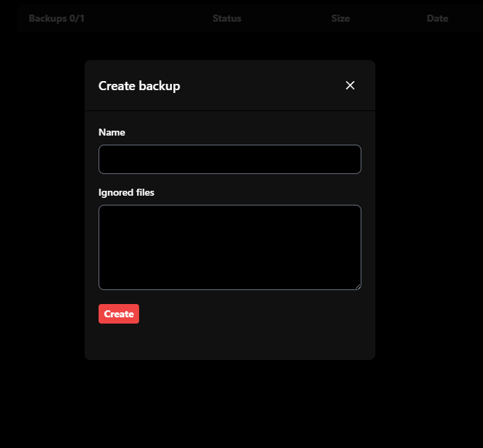Screen dimensions: 483x448
Task: Click the Name field label
Action: 112,132
